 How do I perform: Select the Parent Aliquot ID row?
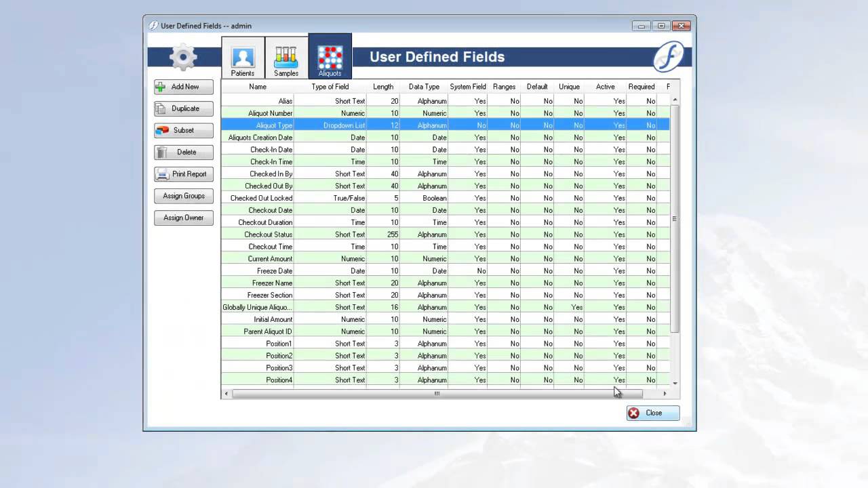pos(446,331)
